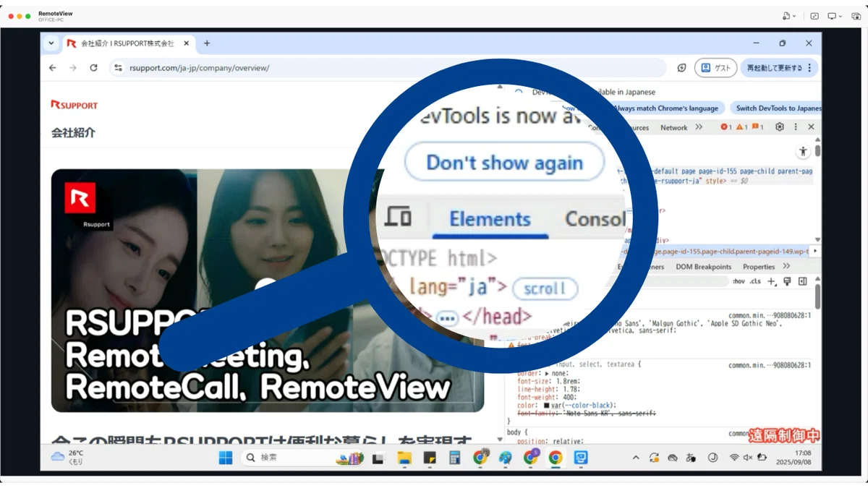Click the --color-black color swatch

[x=547, y=406]
